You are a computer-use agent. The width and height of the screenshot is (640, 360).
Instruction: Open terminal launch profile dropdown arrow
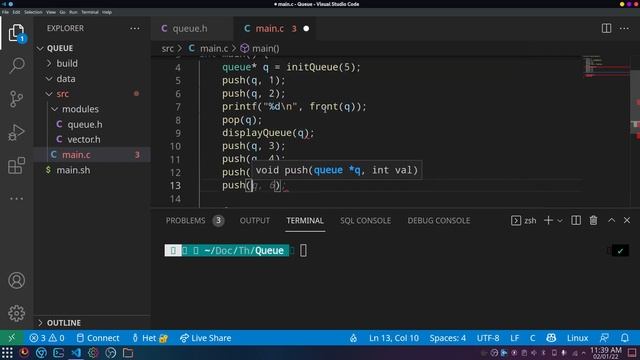tap(560, 220)
